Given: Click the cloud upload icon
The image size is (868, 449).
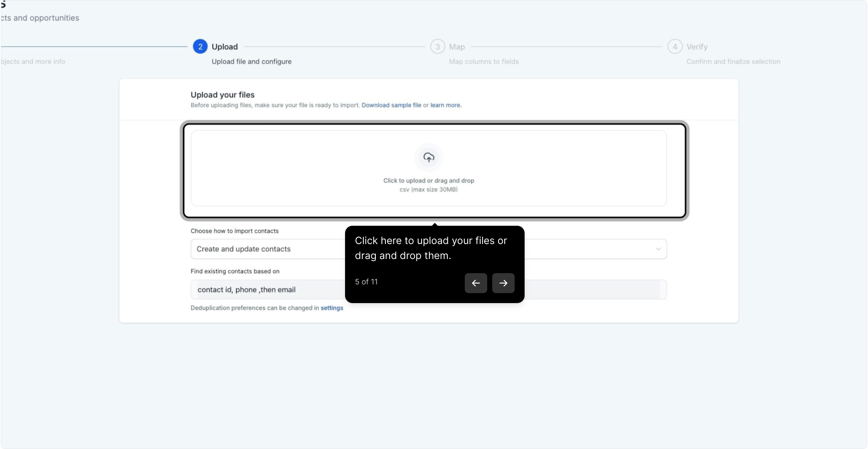Looking at the screenshot, I should click(429, 158).
